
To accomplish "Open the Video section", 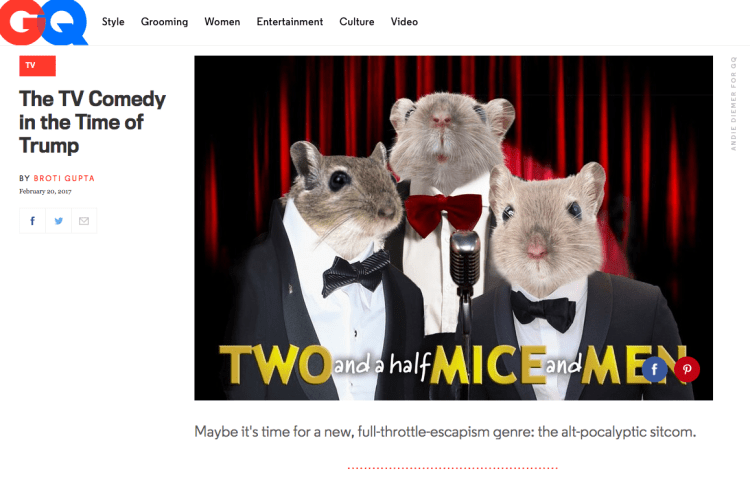I will click(404, 22).
